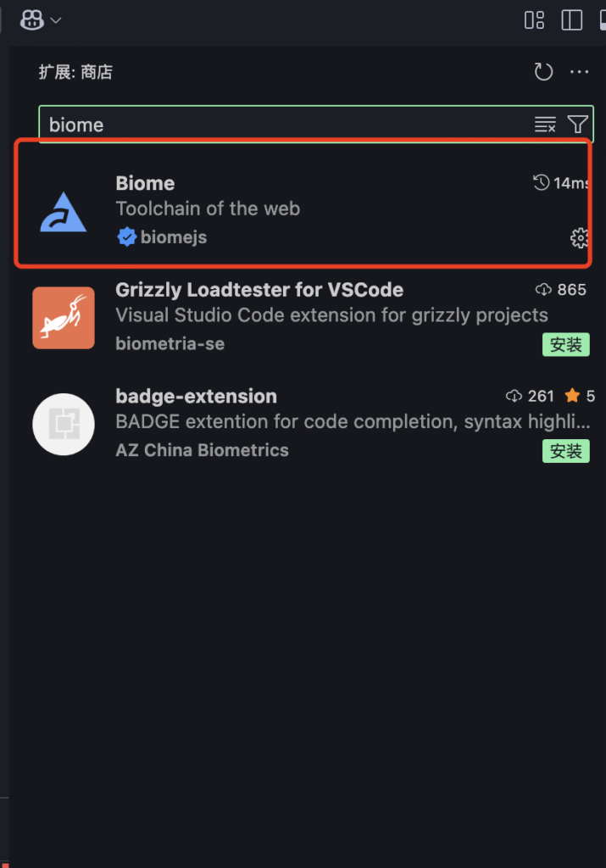The height and width of the screenshot is (868, 606).
Task: Toggle the primary sidebar layout icon
Action: coord(572,20)
